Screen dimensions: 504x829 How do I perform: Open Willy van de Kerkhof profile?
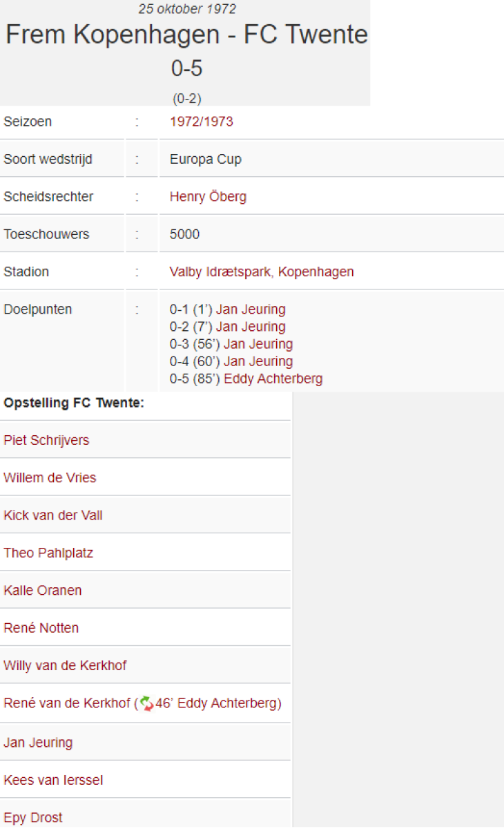pos(65,666)
